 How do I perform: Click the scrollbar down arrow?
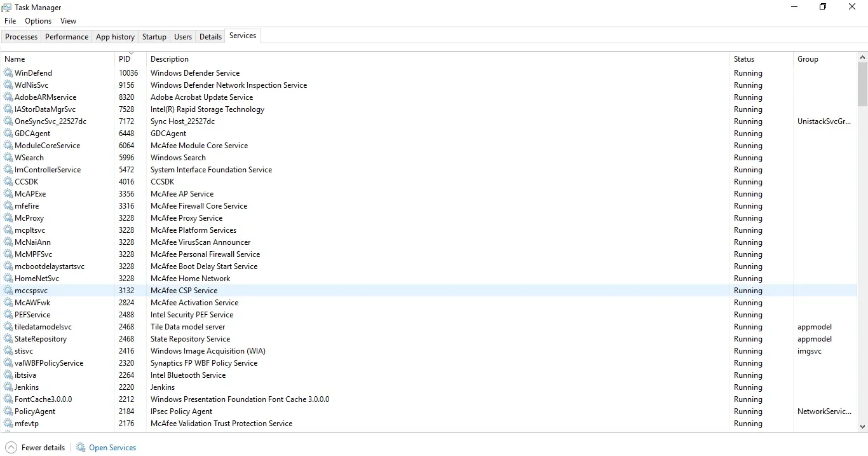862,427
